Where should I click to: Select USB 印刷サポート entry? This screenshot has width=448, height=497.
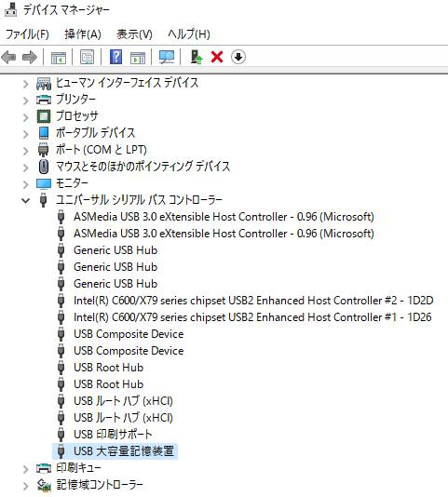113,435
